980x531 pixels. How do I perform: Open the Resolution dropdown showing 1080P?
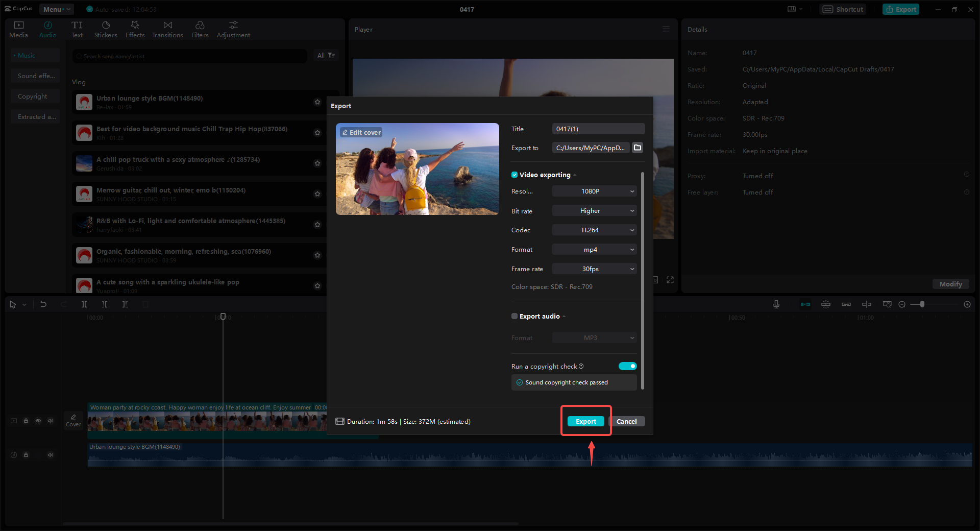click(x=594, y=191)
